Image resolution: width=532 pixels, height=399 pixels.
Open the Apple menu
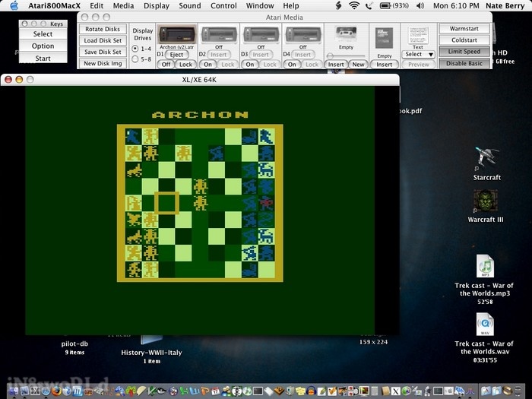click(14, 5)
